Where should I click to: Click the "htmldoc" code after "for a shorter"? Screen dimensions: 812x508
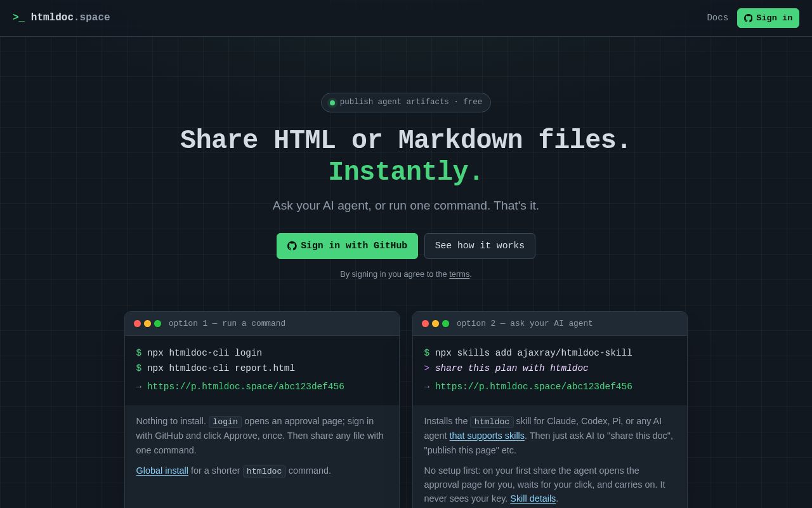(x=265, y=471)
